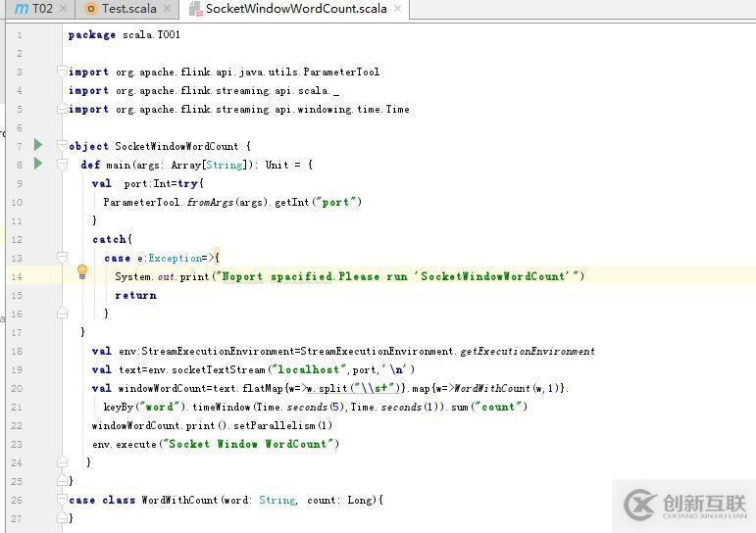Viewport: 756px width, 533px height.
Task: Fold the main method definition
Action: 63,165
